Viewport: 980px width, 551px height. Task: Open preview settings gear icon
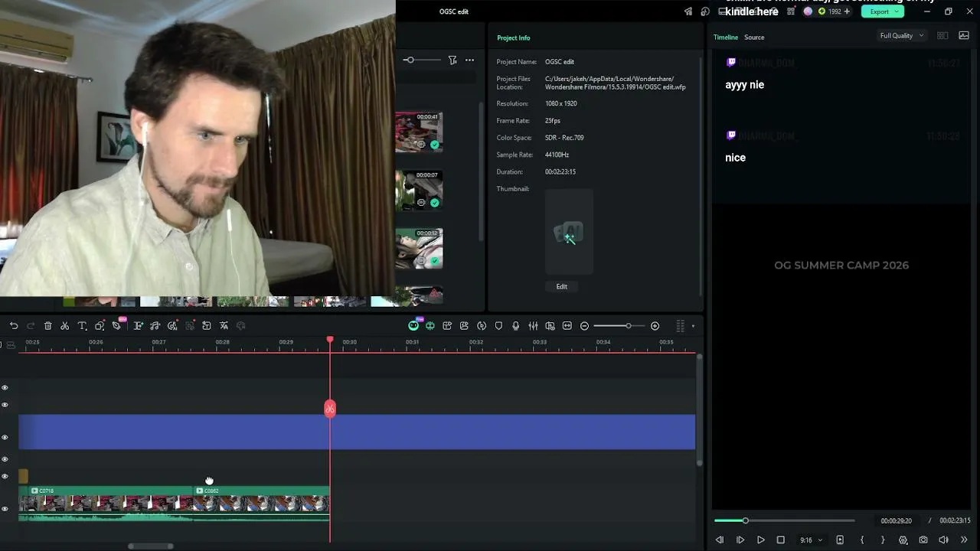(x=903, y=540)
